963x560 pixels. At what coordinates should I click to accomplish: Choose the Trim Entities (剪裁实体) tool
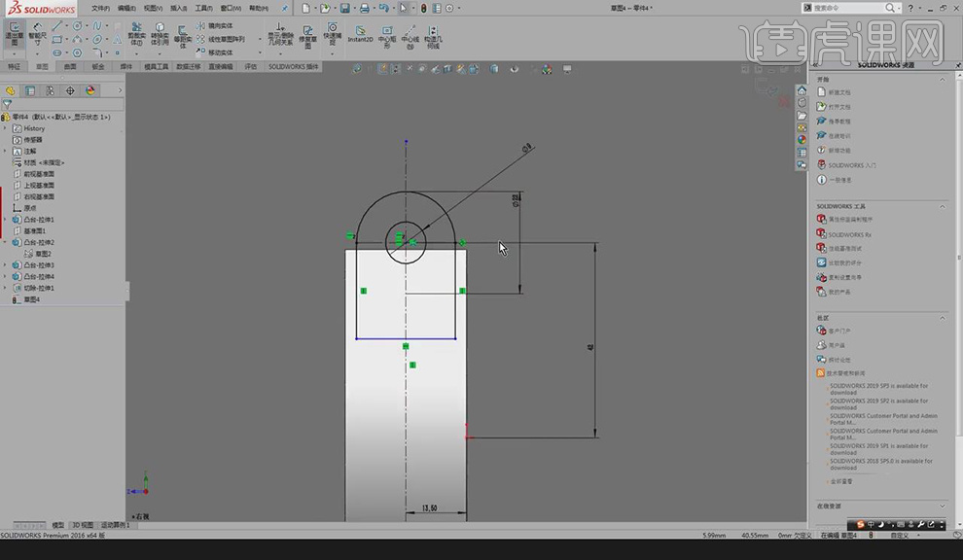pos(136,33)
